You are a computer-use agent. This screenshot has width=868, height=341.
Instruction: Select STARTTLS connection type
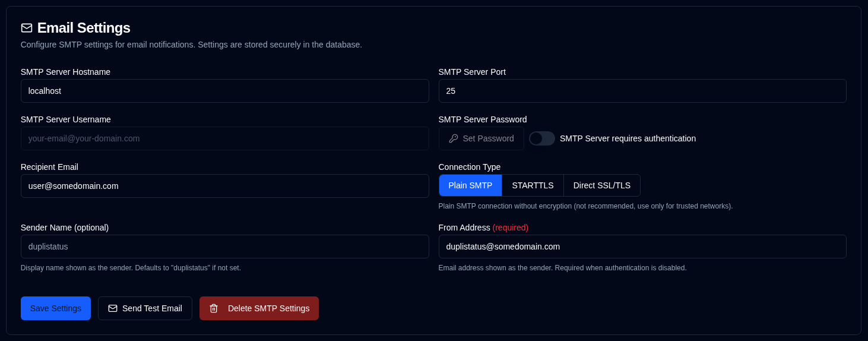(x=533, y=185)
